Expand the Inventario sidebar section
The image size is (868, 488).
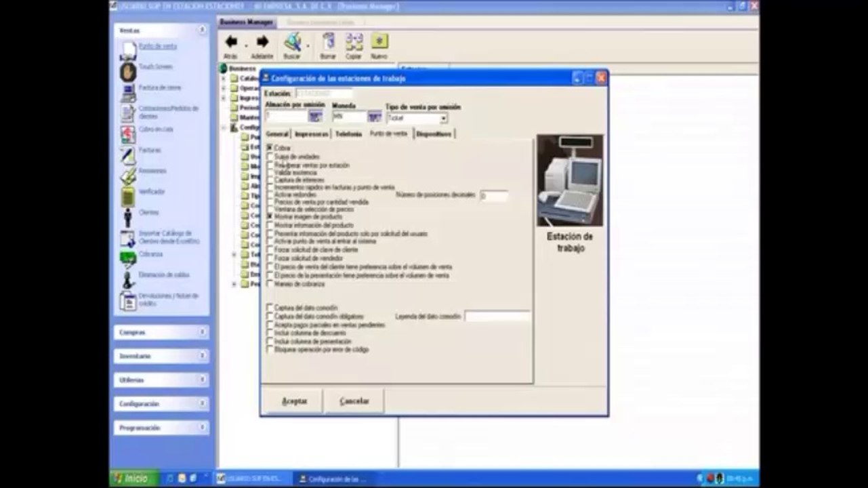202,356
